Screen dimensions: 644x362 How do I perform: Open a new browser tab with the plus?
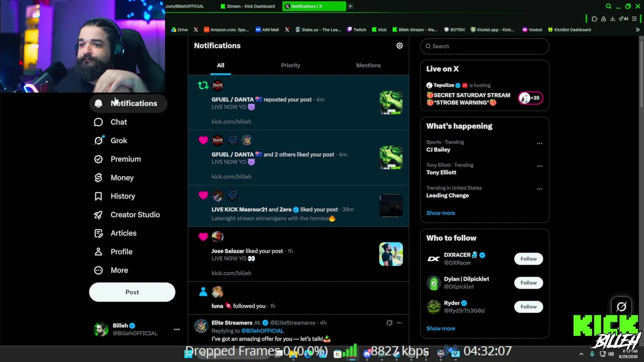point(350,7)
